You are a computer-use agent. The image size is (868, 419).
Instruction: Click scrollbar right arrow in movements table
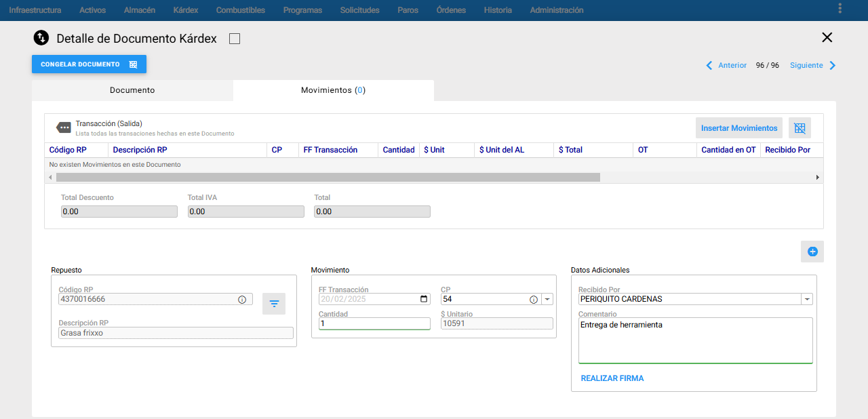tap(818, 177)
